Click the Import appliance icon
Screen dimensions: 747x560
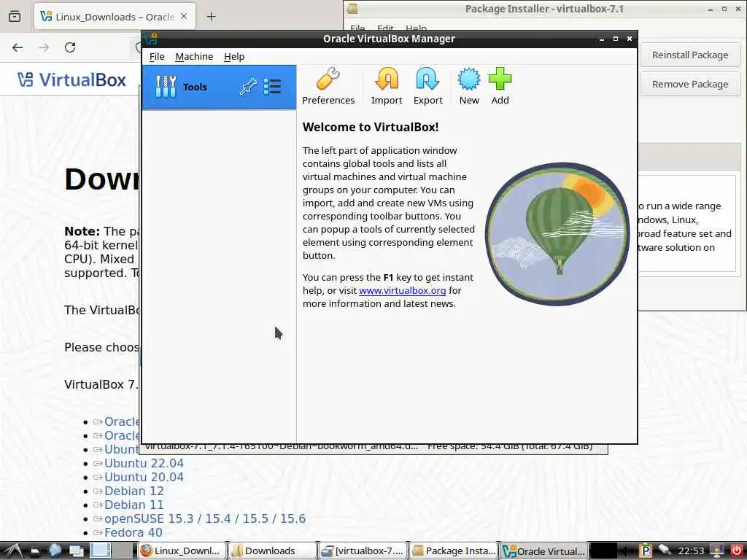387,86
